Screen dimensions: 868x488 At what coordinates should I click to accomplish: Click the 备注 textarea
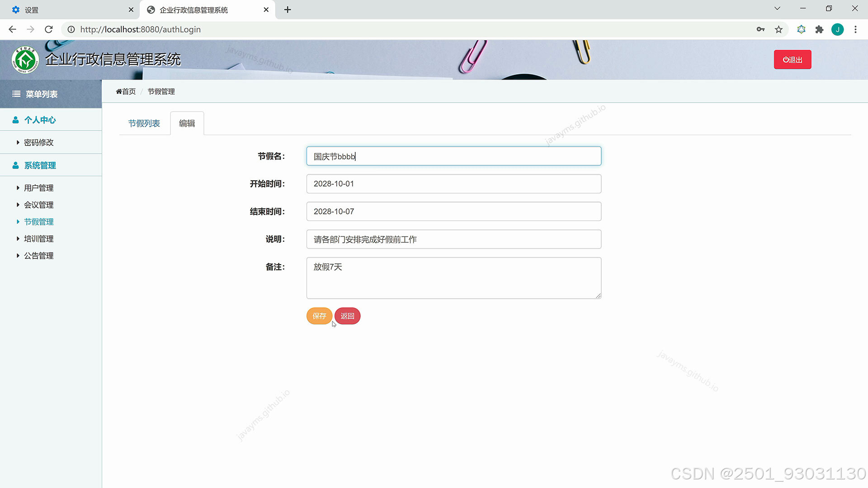(454, 278)
